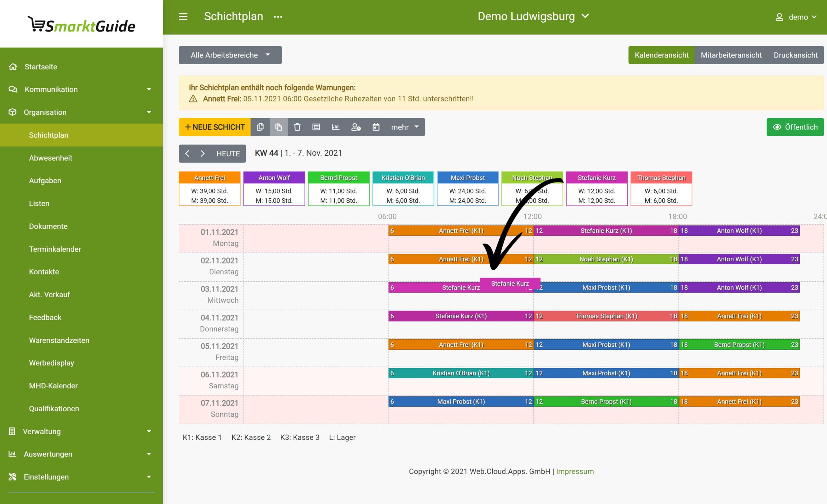This screenshot has height=504, width=827.
Task: Select the orange Annett Frei employee card
Action: click(209, 189)
